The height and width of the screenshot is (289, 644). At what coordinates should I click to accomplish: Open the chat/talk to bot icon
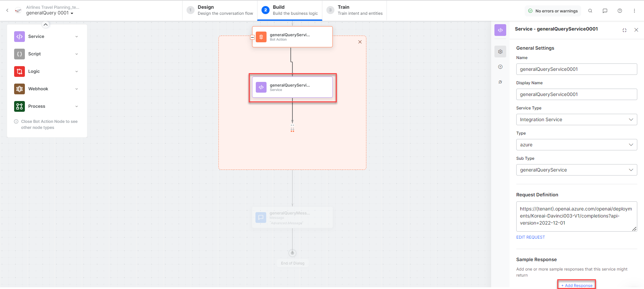tap(605, 11)
